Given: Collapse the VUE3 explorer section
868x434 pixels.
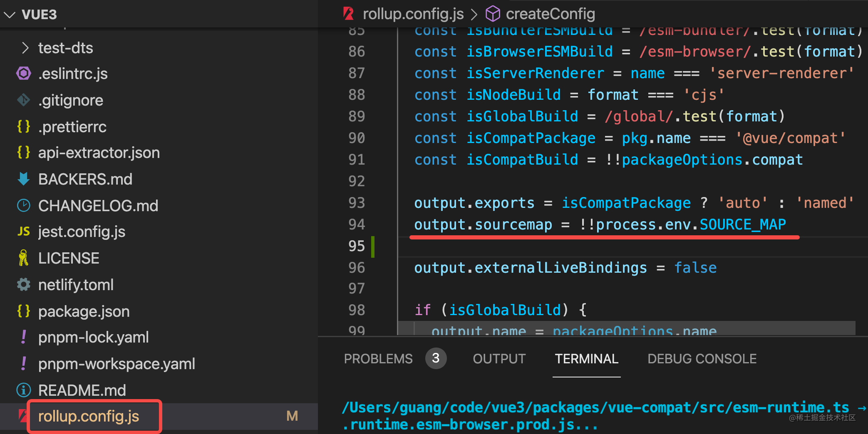Looking at the screenshot, I should click(x=10, y=15).
